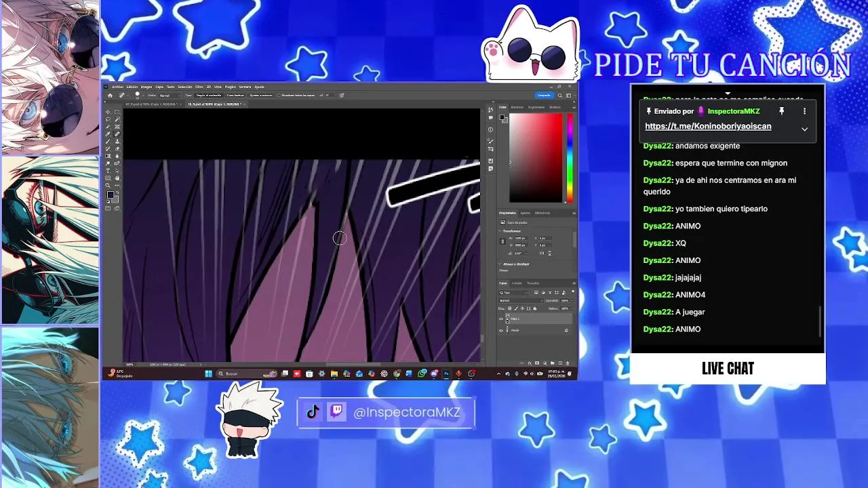Click the delete layer trash icon
868x488 pixels.
click(568, 363)
